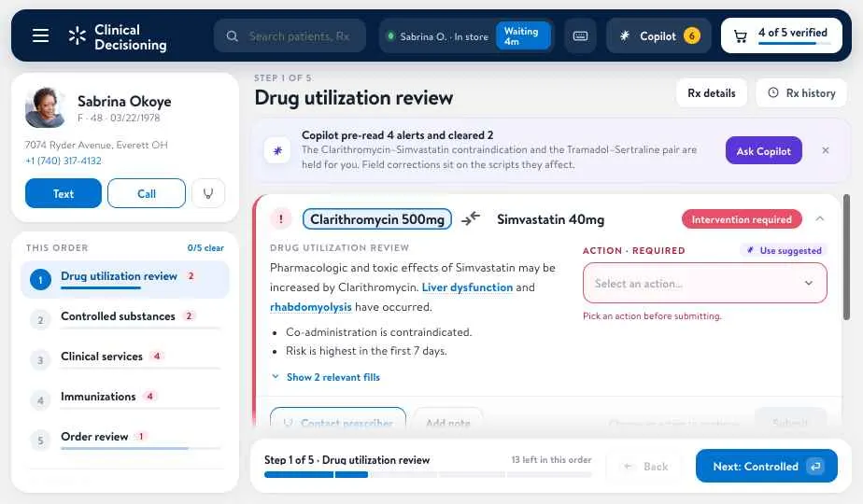
Task: Collapse the Clarithromycin alert card
Action: 819,219
